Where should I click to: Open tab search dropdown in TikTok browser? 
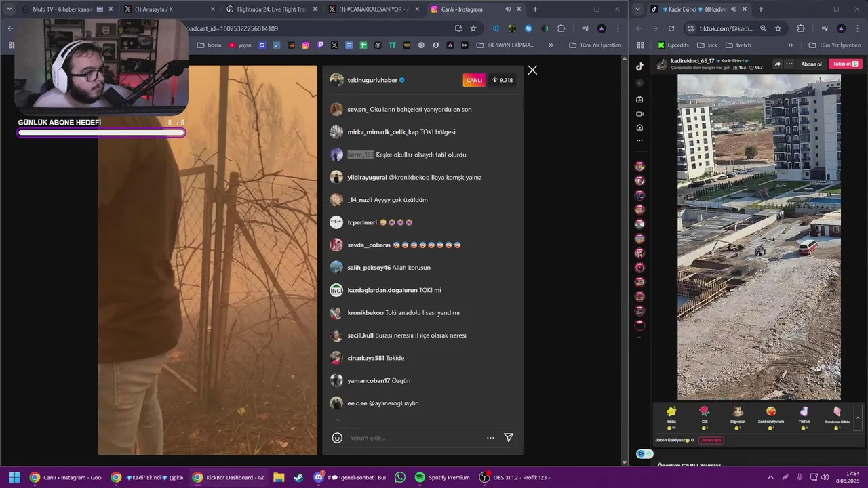tap(637, 9)
